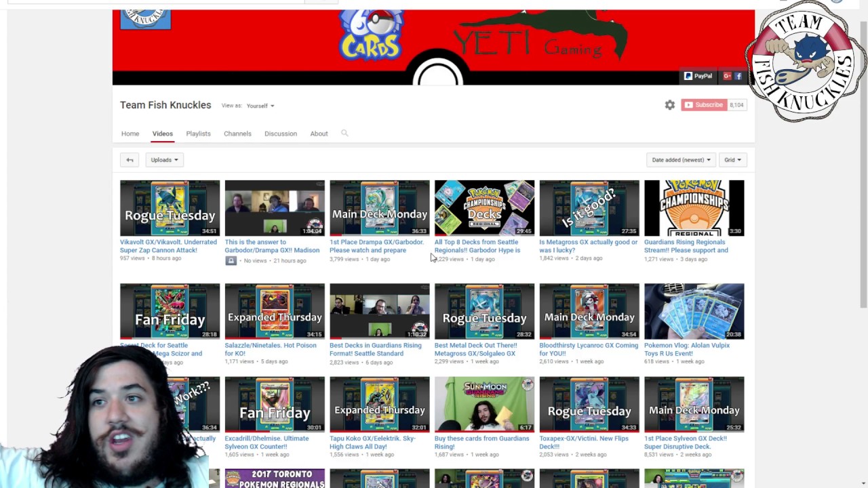Image resolution: width=868 pixels, height=488 pixels.
Task: Open Buy these cards from Guardians Rising link
Action: 482,443
